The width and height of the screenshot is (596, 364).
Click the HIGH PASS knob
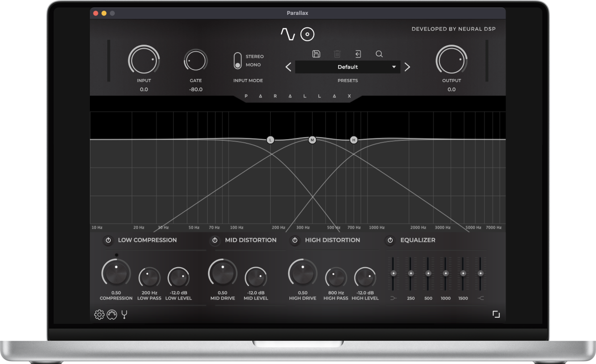(x=336, y=277)
